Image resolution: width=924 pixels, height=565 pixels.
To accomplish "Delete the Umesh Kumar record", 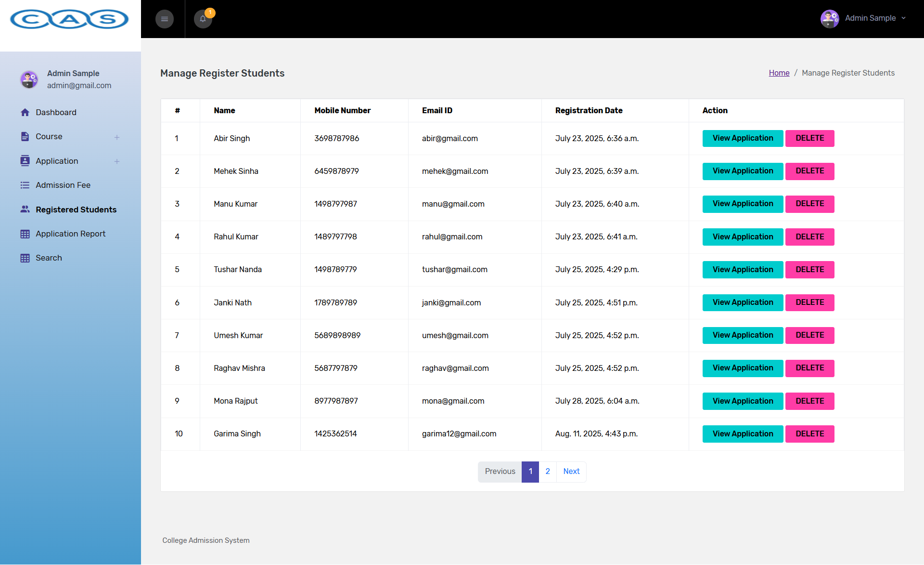I will pyautogui.click(x=809, y=335).
